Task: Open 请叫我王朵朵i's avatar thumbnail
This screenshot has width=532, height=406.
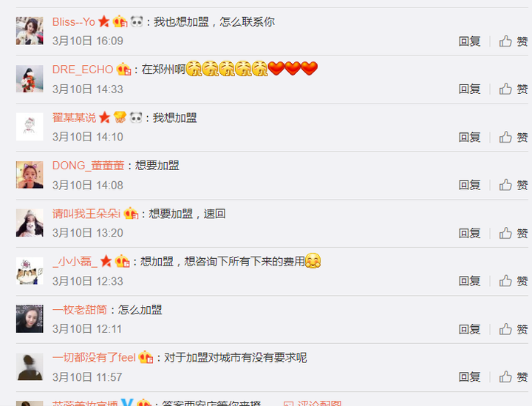Action: click(x=30, y=223)
